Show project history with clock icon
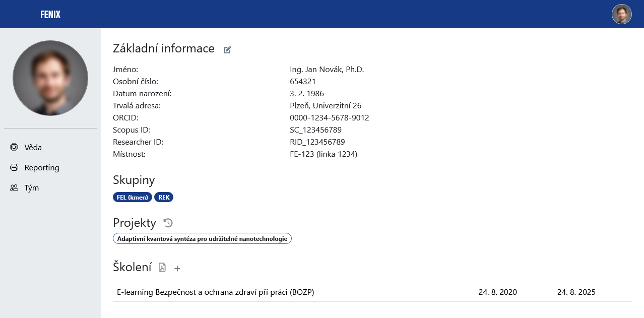The height and width of the screenshot is (318, 644). tap(168, 223)
